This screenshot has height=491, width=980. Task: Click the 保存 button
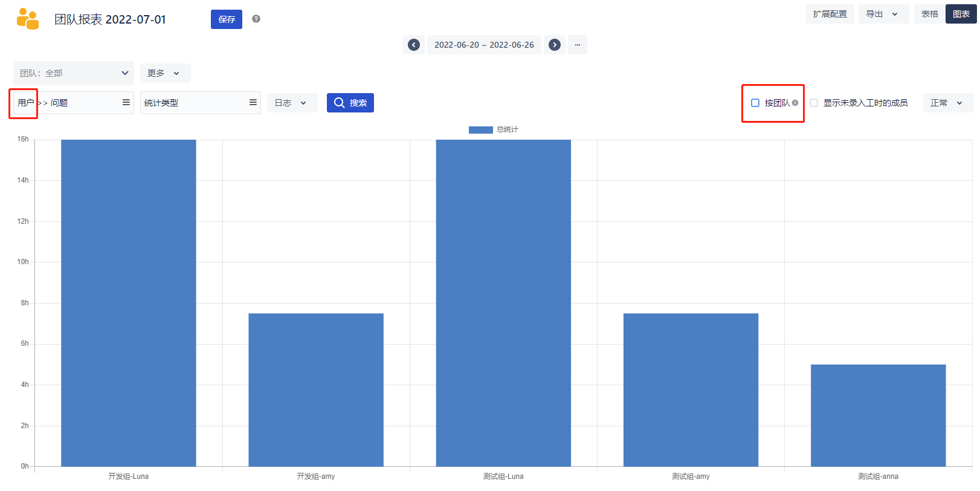227,19
